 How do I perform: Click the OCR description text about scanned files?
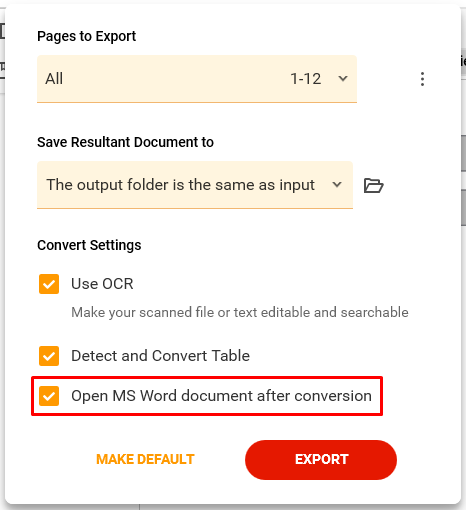240,313
